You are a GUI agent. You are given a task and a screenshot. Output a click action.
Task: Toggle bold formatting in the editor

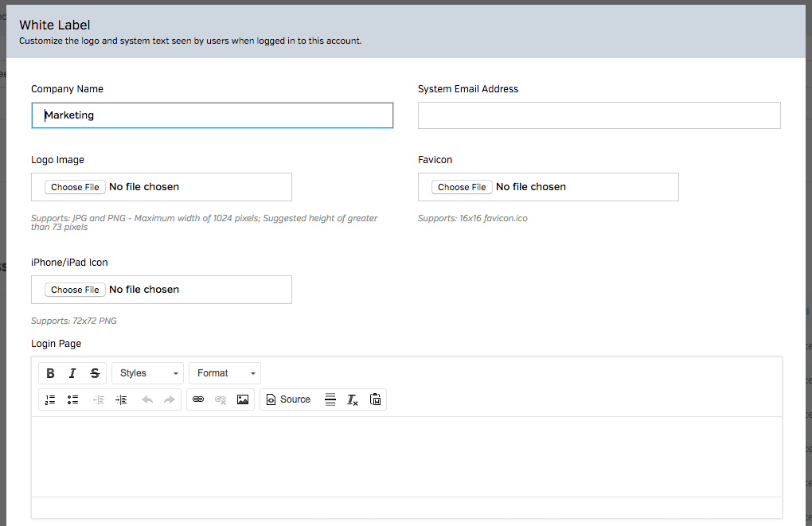(x=51, y=373)
